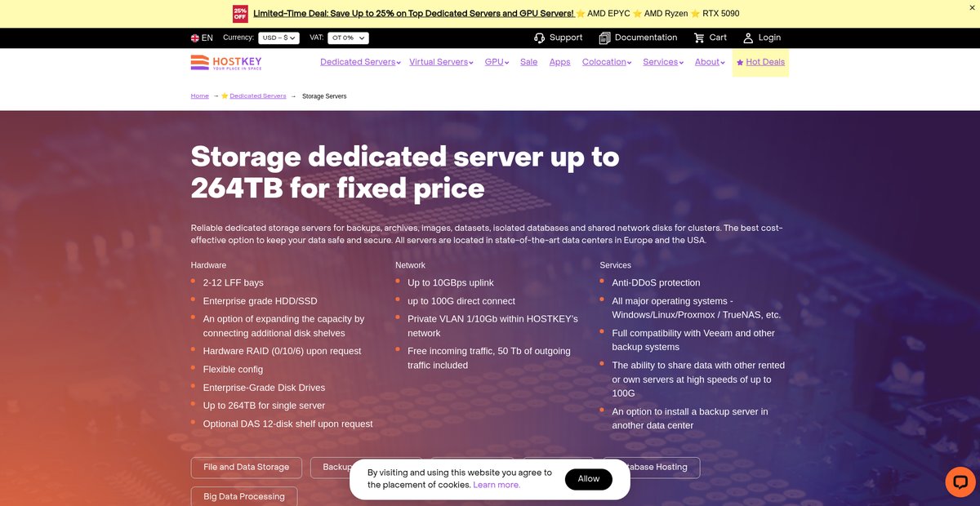The image size is (980, 506).
Task: Click 'Hardware RAID (0/10/6) upon request'
Action: pyautogui.click(x=282, y=351)
